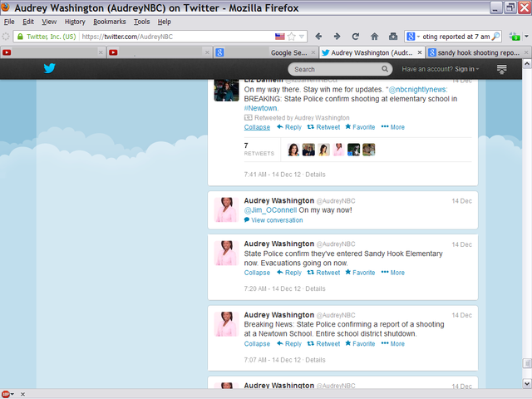Click the search magnifier in Twitter search
The width and height of the screenshot is (532, 399).
[385, 69]
